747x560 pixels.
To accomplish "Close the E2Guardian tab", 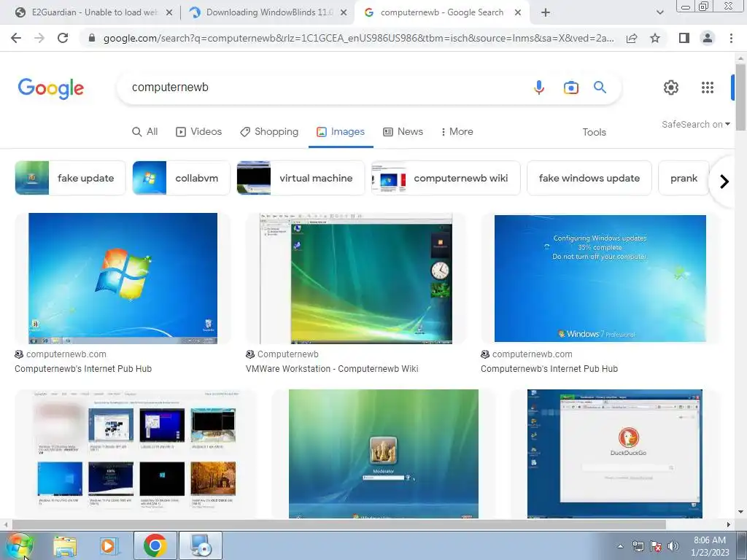I will click(x=169, y=13).
